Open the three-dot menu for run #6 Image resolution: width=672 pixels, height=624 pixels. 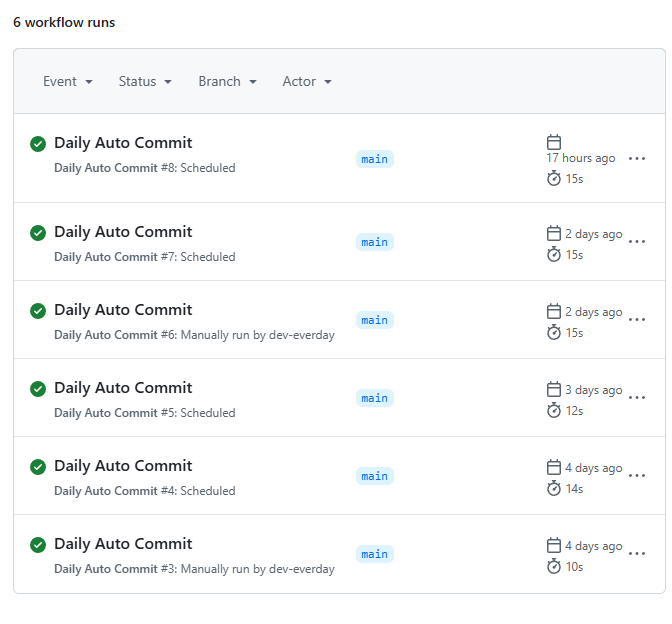click(x=637, y=320)
